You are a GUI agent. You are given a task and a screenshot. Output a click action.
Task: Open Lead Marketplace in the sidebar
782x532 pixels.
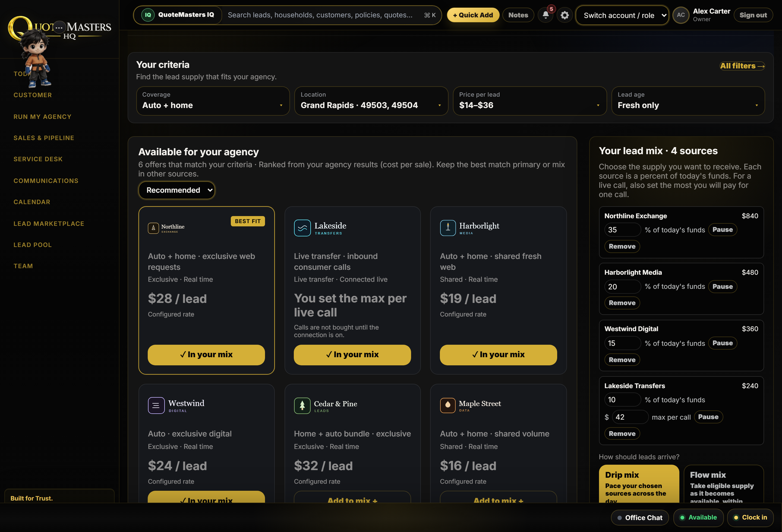tap(49, 224)
